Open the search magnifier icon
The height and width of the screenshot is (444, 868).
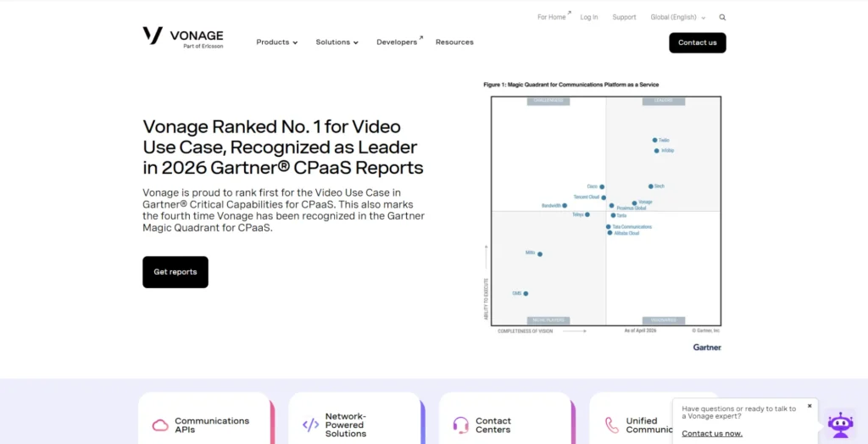(722, 17)
